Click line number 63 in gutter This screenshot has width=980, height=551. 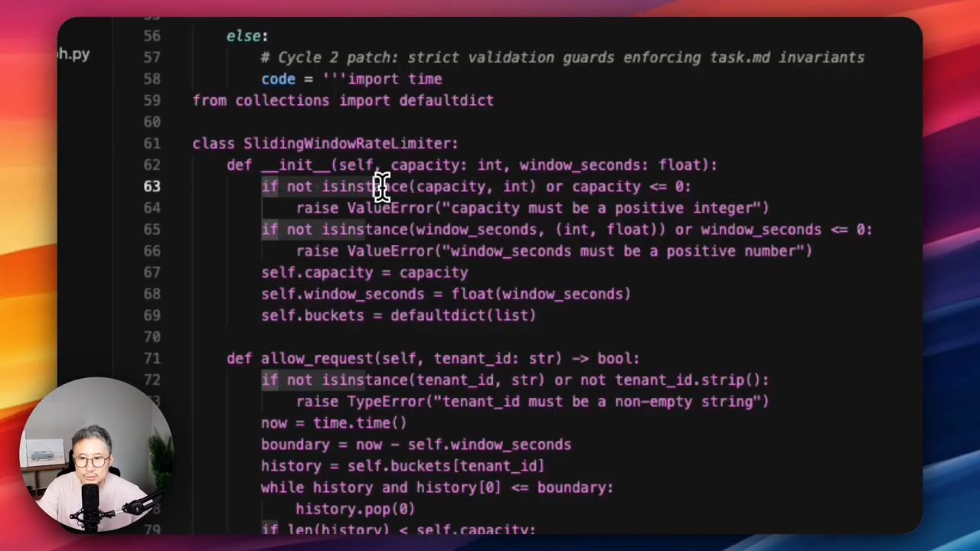coord(152,186)
